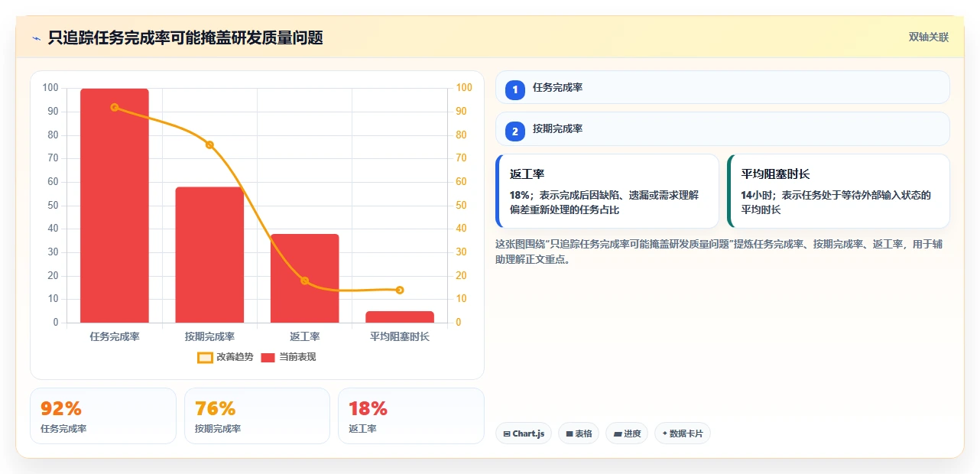This screenshot has height=474, width=980.
Task: Click the 表格 tag text
Action: coord(584,433)
